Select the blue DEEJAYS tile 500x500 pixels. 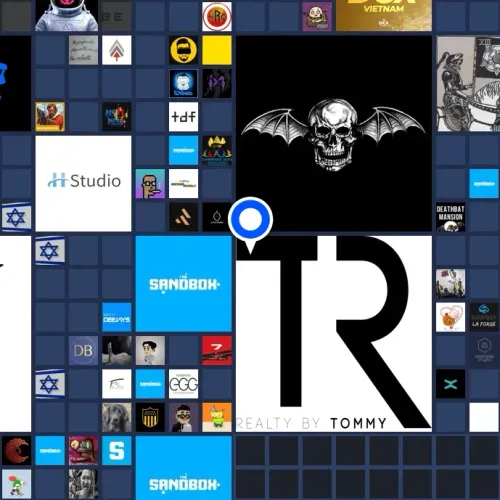[117, 317]
